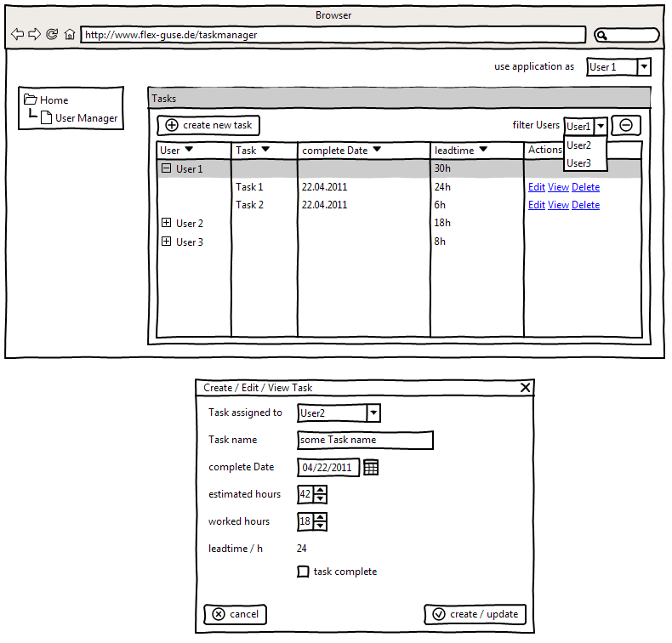This screenshot has width=672, height=643.
Task: Click the round minus button beside filter Users
Action: click(626, 125)
